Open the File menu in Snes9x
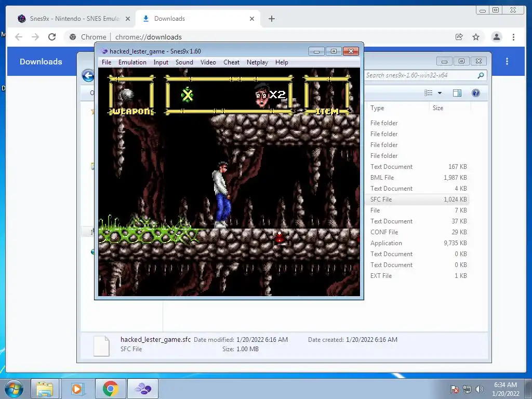The width and height of the screenshot is (532, 399). tap(106, 62)
